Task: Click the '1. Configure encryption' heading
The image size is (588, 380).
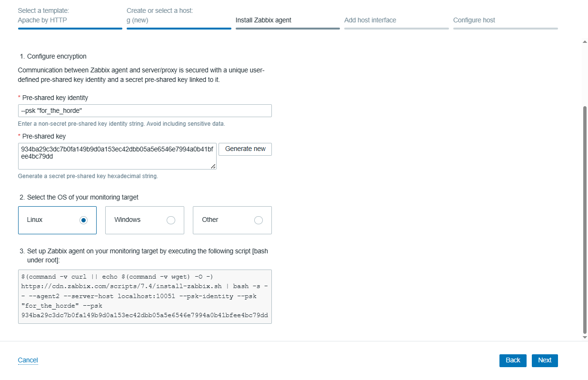Action: tap(53, 56)
